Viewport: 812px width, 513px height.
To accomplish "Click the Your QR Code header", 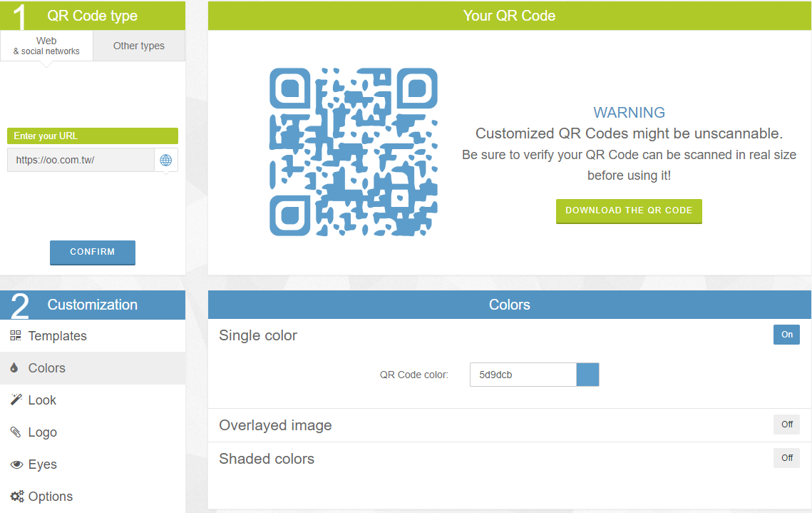I will (510, 16).
